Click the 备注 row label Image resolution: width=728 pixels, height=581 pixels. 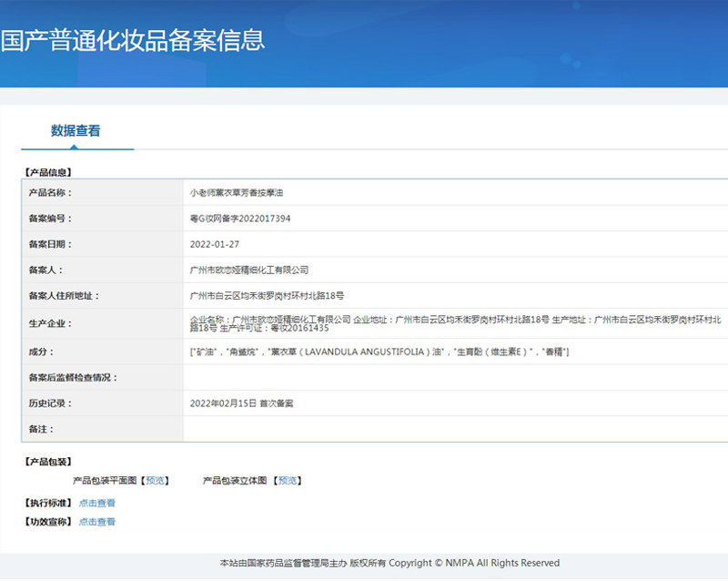pos(41,430)
